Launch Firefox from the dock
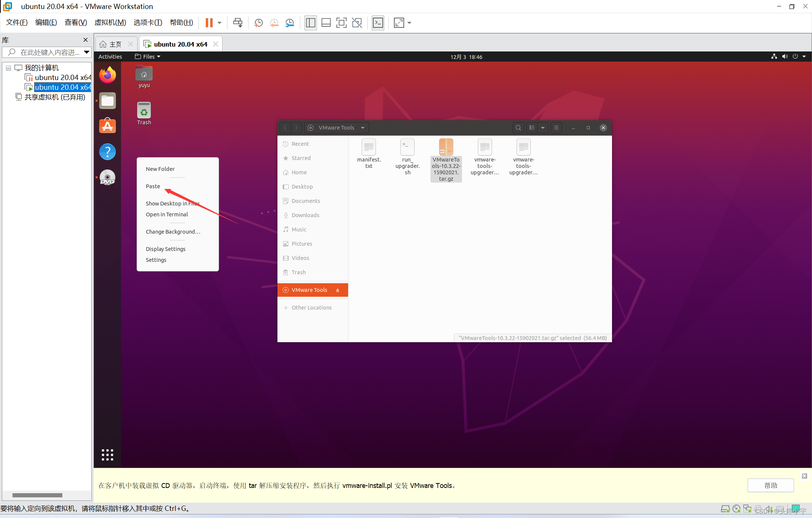 [x=108, y=75]
